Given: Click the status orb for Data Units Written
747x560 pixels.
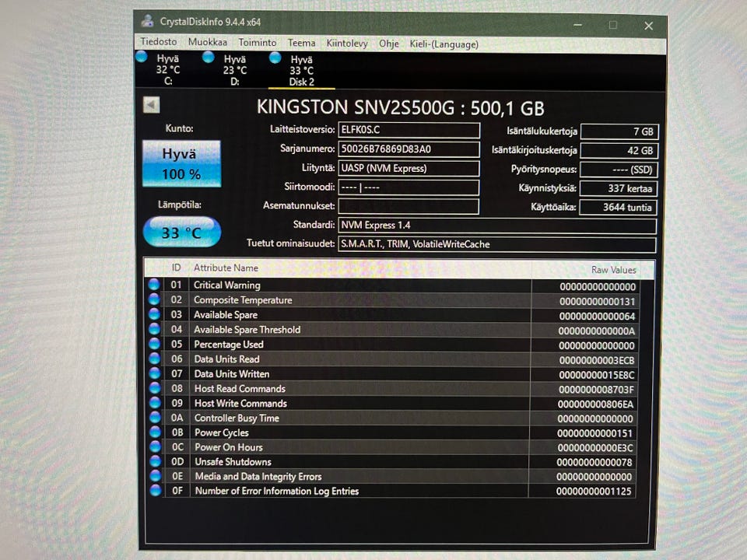Looking at the screenshot, I should tap(155, 373).
